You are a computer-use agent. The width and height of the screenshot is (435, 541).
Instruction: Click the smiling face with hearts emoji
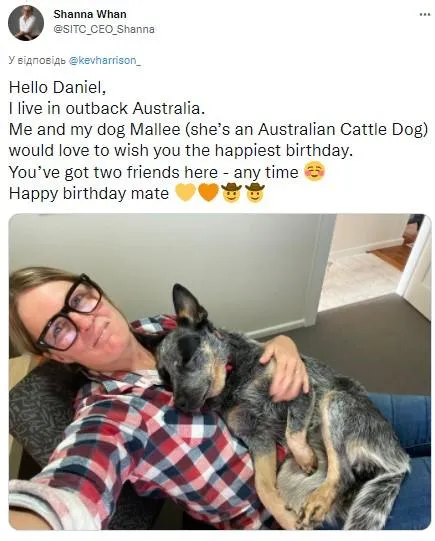[x=314, y=171]
